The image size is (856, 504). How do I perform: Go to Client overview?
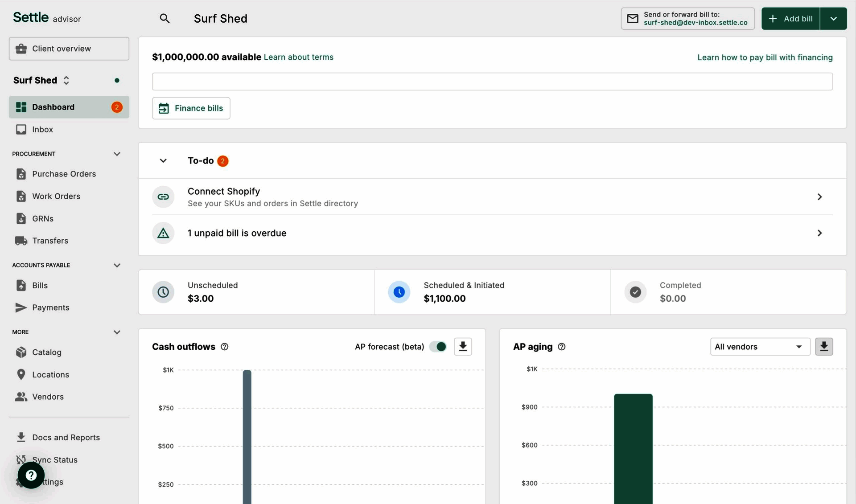61,48
